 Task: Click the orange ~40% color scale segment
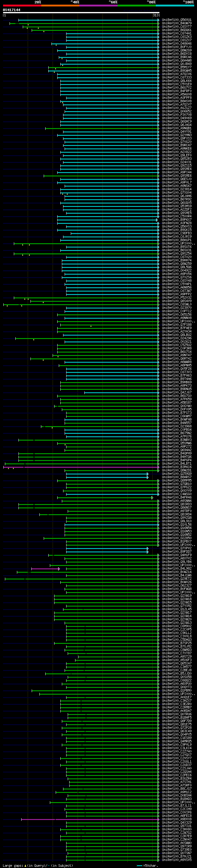pyautogui.click(x=60, y=6)
